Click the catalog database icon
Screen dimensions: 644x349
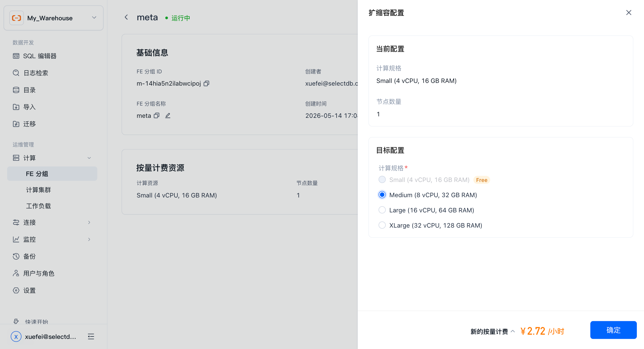16,90
